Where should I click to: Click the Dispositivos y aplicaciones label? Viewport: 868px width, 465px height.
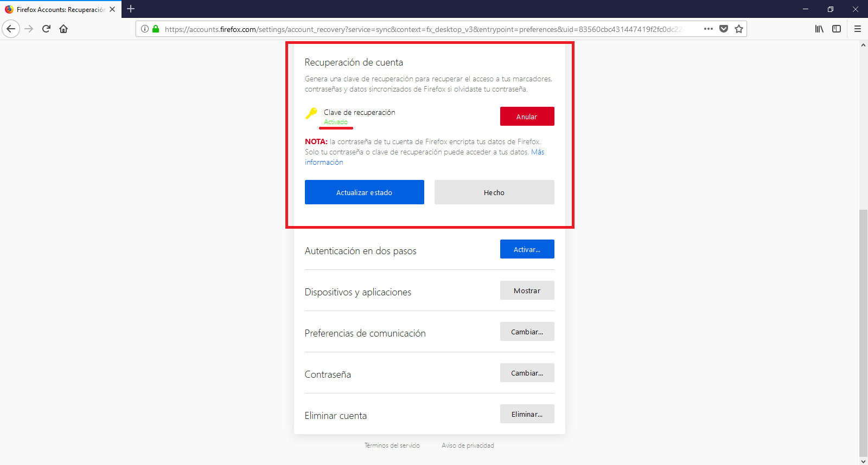358,292
